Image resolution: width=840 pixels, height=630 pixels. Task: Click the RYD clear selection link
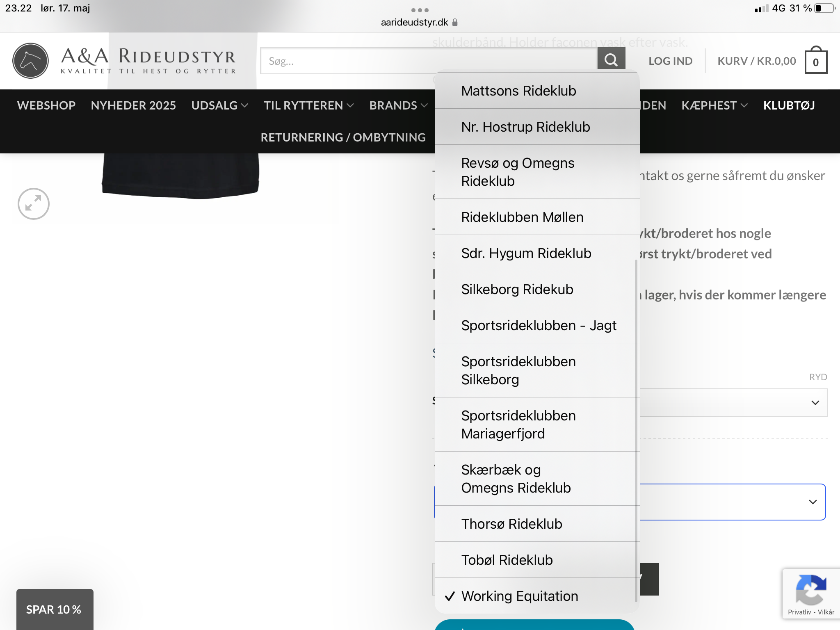(x=818, y=377)
